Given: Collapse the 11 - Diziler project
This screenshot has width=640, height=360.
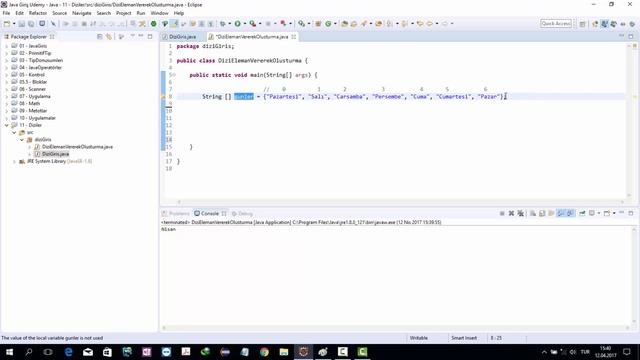Looking at the screenshot, I should pos(7,125).
